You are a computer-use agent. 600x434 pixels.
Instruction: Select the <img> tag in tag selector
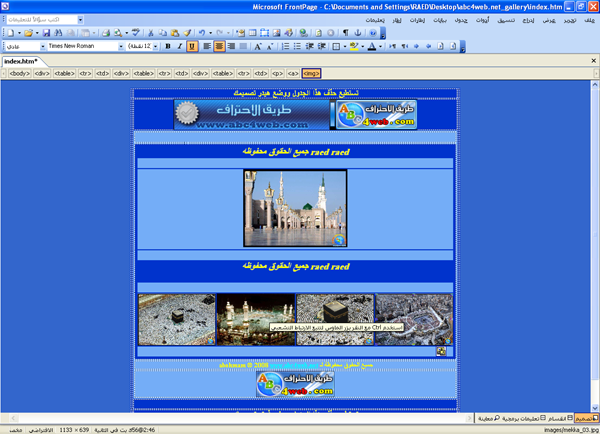click(311, 73)
